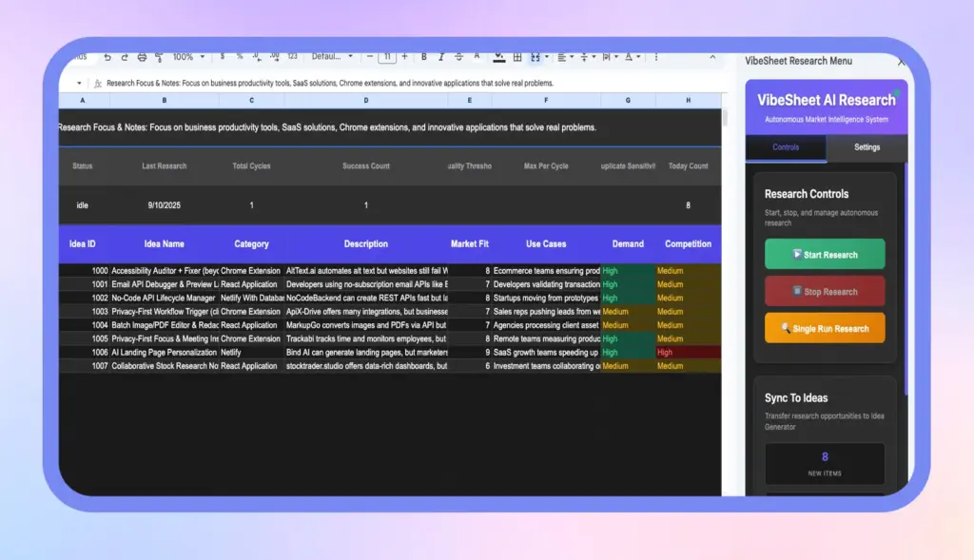Toggle bold formatting

(x=423, y=57)
